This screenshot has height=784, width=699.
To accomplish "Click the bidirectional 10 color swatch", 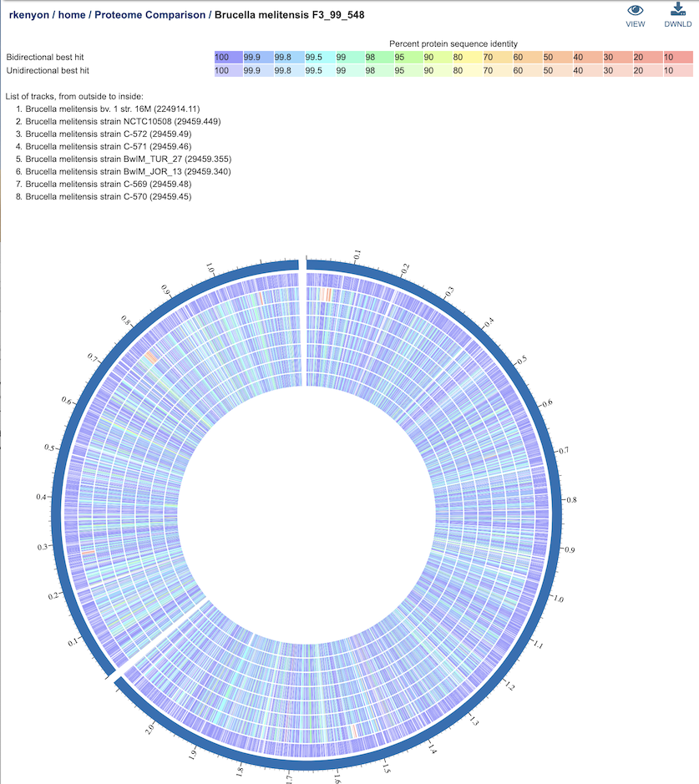I will pos(678,57).
